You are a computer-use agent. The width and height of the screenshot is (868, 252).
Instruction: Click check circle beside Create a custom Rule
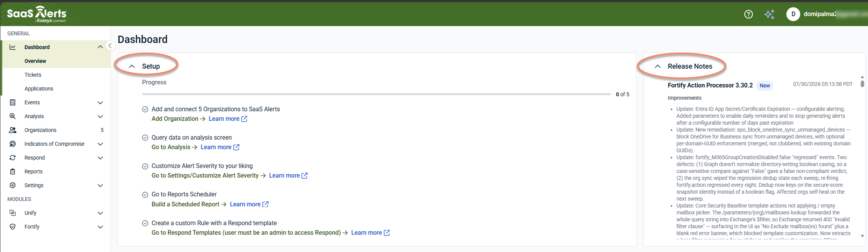[x=145, y=223]
